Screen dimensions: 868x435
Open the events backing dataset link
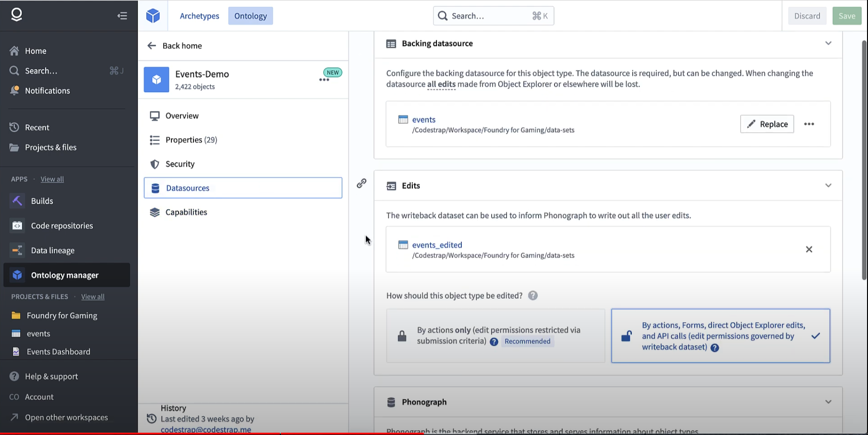click(x=424, y=119)
